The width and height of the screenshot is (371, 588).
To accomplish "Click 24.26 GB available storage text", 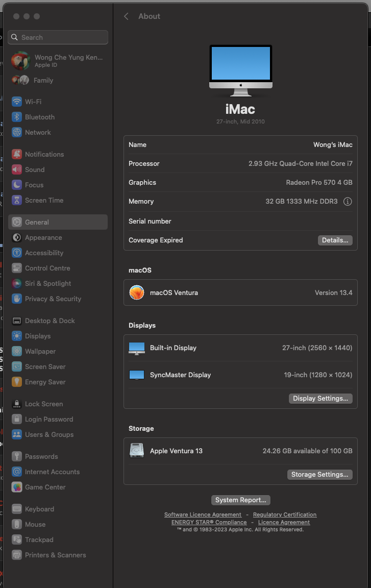I will (307, 451).
